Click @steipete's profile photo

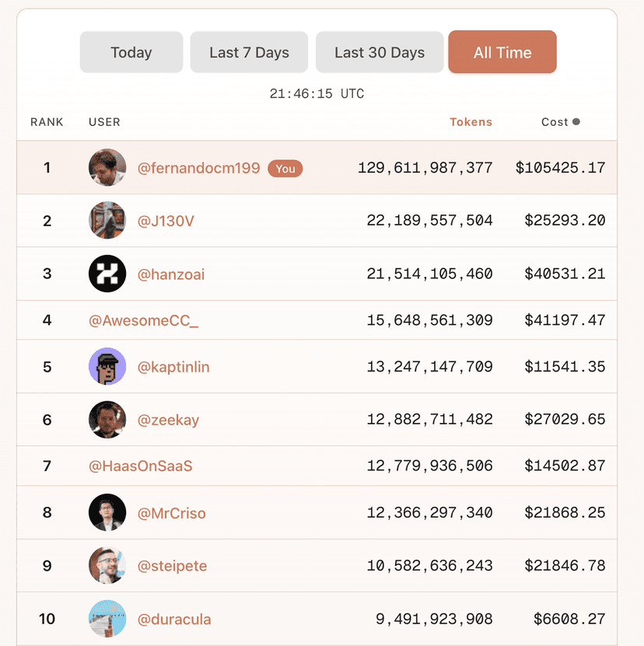(x=107, y=566)
